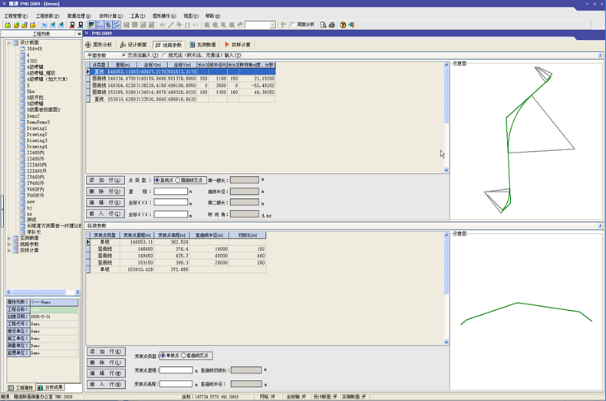Click the Drawing1 item in project list
606x401 pixels.
click(x=38, y=128)
